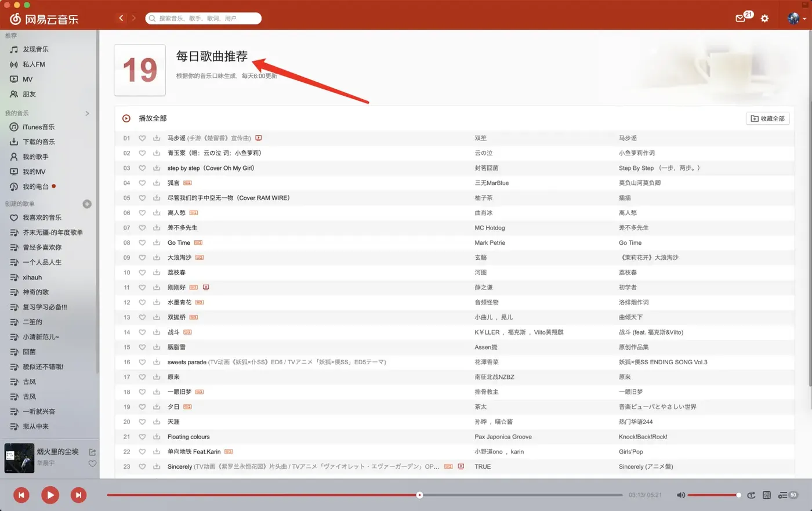Go forward with the navigation arrow
The width and height of the screenshot is (812, 511).
(x=134, y=18)
